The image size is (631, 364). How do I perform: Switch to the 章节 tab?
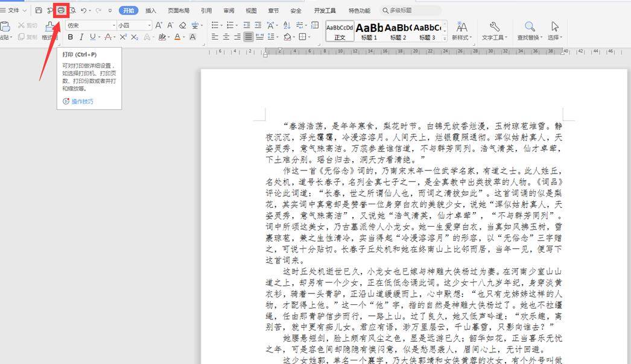click(273, 10)
